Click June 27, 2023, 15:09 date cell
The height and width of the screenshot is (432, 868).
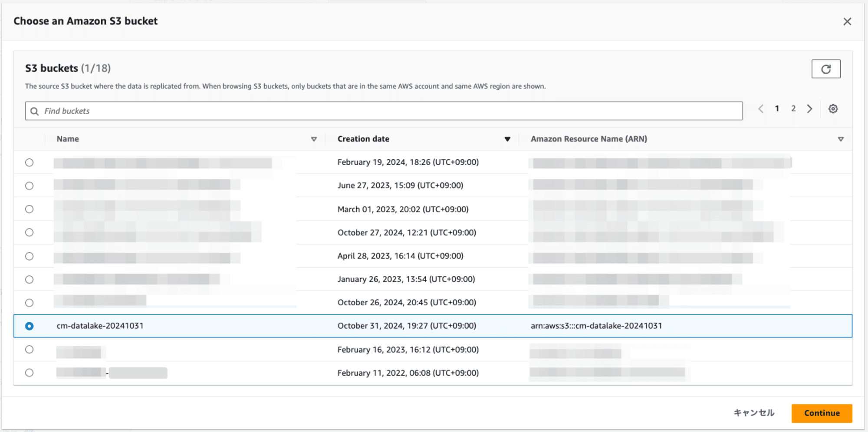click(400, 186)
